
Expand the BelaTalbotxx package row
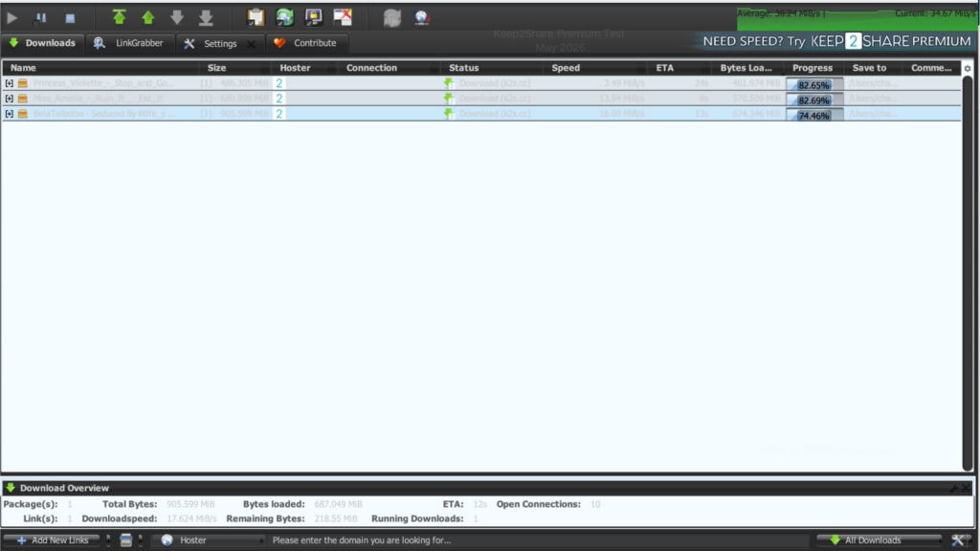click(x=9, y=114)
